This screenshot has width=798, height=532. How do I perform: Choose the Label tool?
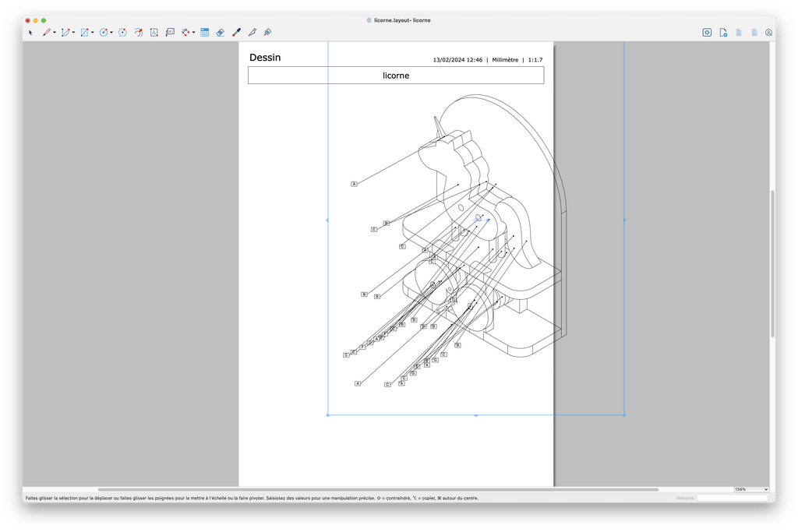click(170, 33)
